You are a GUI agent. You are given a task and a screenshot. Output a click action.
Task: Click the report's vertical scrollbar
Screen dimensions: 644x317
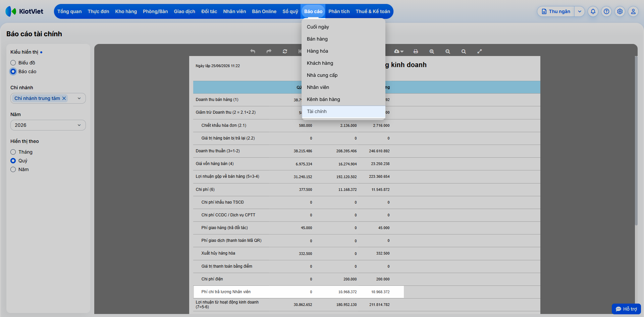(636, 141)
